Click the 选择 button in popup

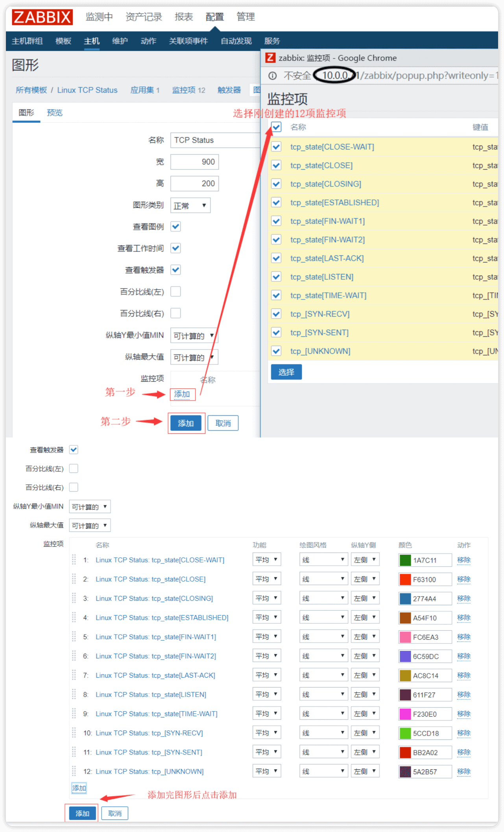(286, 372)
